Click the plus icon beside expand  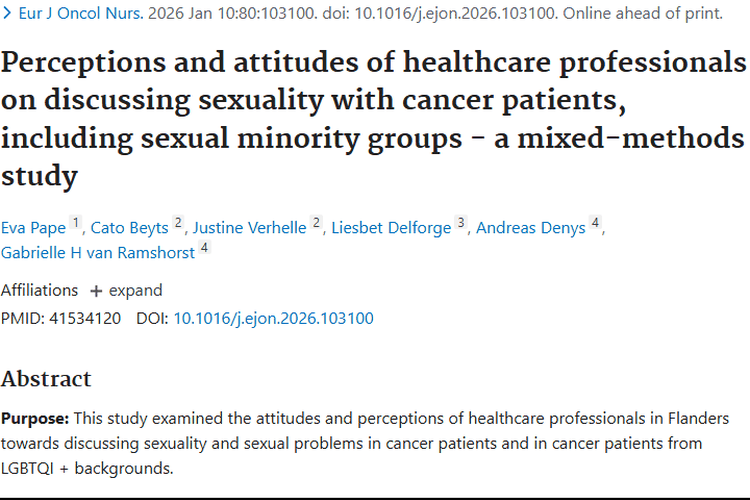pos(96,291)
